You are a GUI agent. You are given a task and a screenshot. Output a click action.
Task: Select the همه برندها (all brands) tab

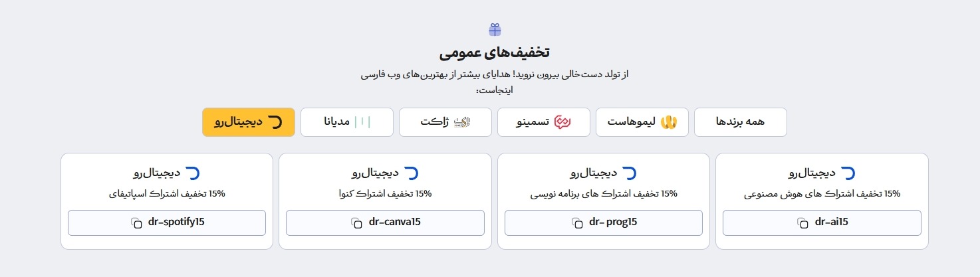[740, 122]
